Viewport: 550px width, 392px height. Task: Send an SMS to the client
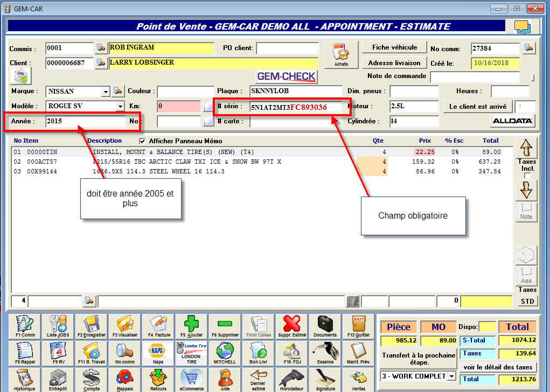coord(20,76)
